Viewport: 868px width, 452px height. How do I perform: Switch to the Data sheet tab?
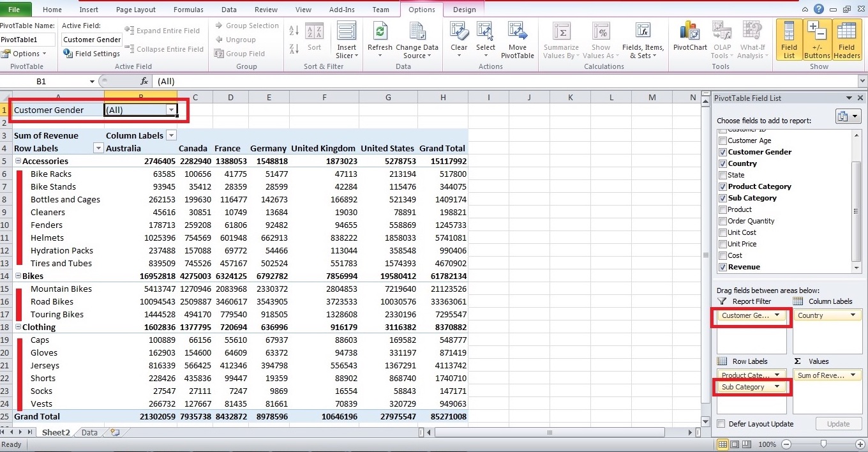point(89,432)
